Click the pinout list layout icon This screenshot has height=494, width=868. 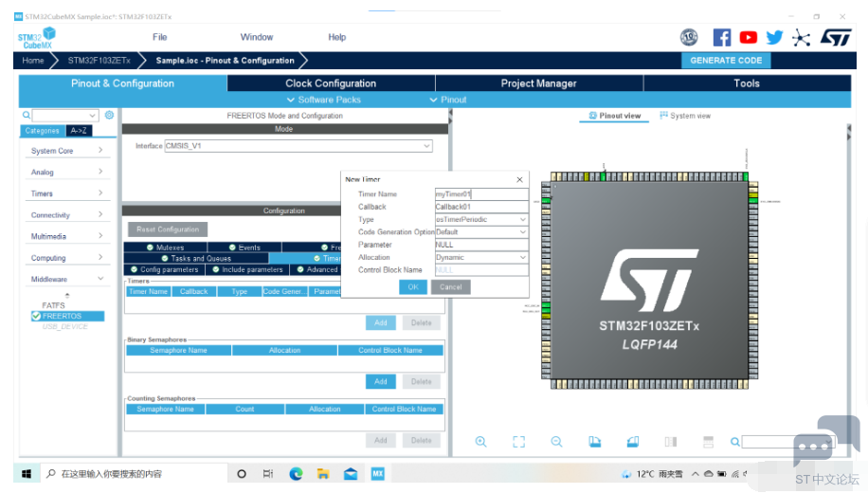click(708, 442)
